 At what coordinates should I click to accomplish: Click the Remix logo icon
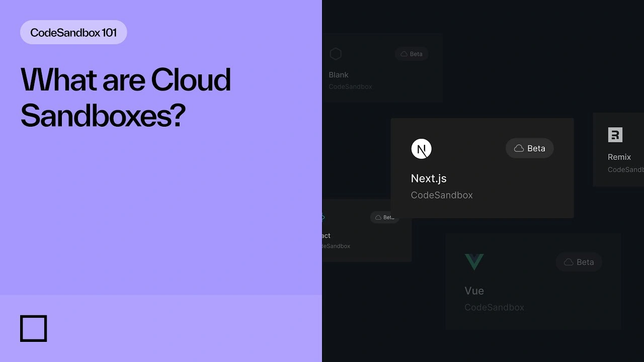pos(615,135)
